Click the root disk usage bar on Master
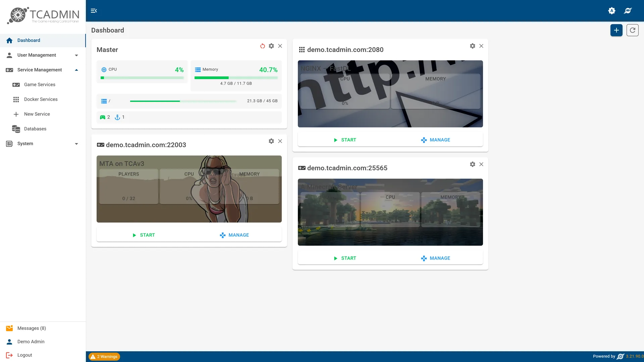644x362 pixels. click(183, 101)
